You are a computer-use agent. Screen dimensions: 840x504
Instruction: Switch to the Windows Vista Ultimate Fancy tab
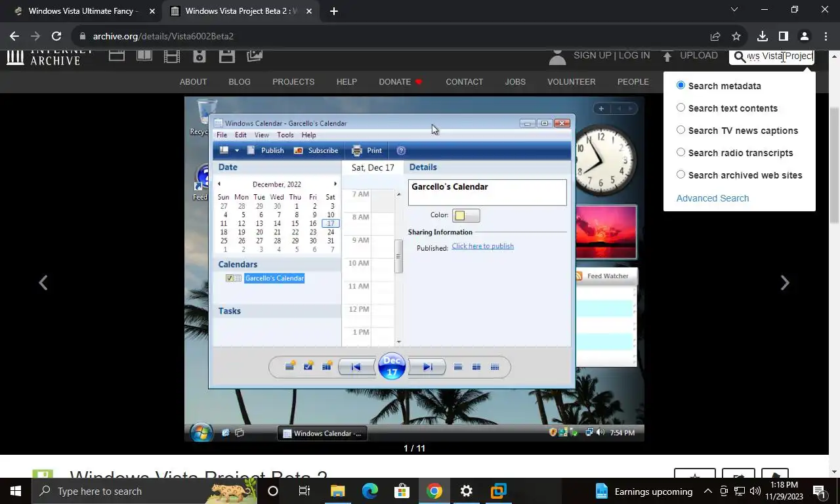(83, 11)
